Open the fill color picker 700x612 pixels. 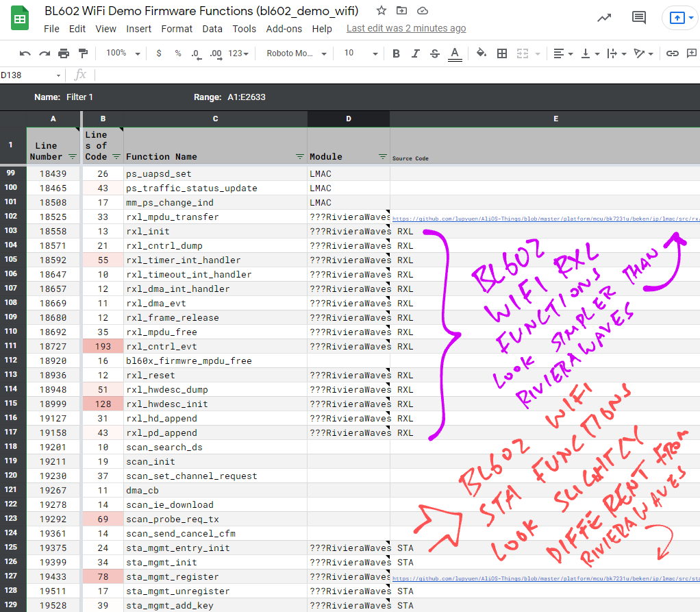pyautogui.click(x=481, y=53)
